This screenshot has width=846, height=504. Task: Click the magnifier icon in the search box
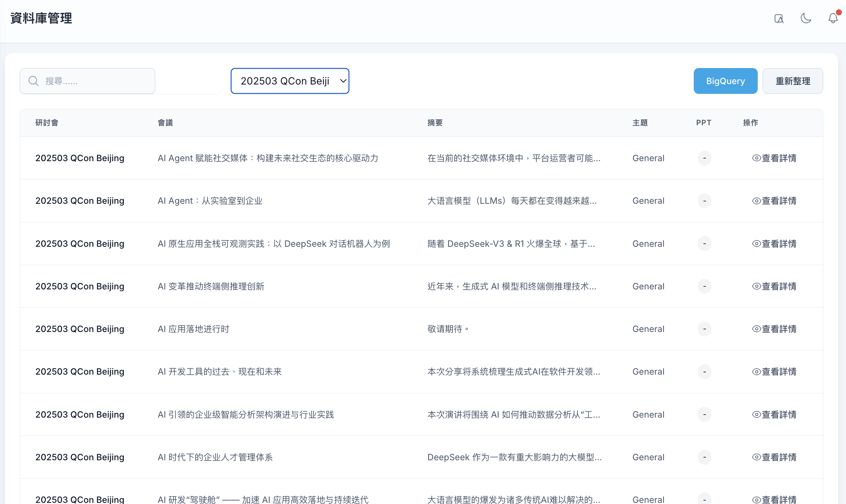click(x=34, y=81)
